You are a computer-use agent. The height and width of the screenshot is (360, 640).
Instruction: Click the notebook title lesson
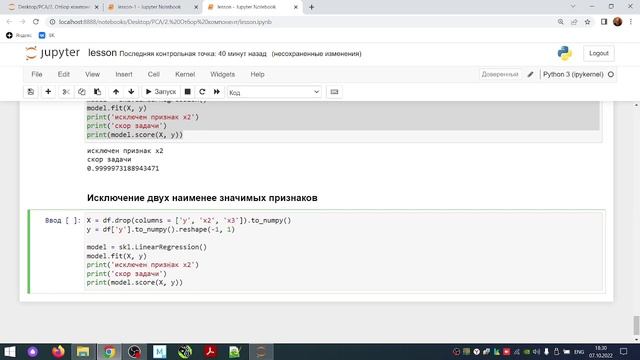[x=102, y=53]
